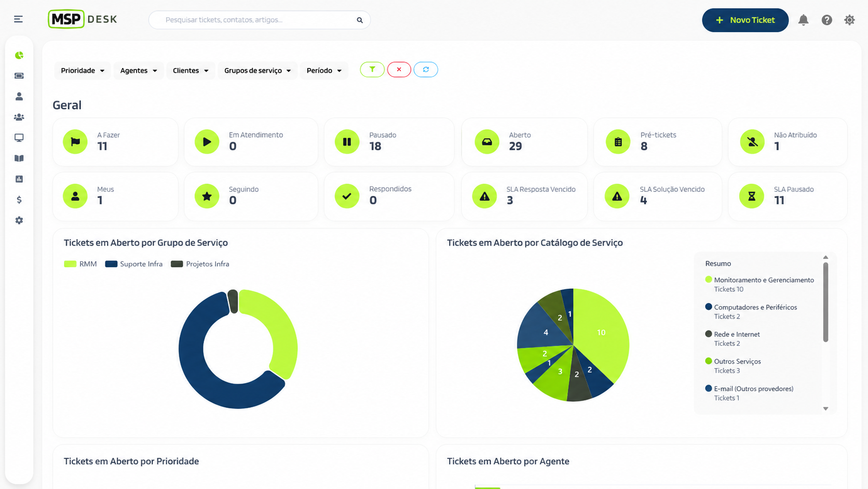Open the sidebar gear settings icon
This screenshot has height=489, width=868.
click(x=19, y=220)
